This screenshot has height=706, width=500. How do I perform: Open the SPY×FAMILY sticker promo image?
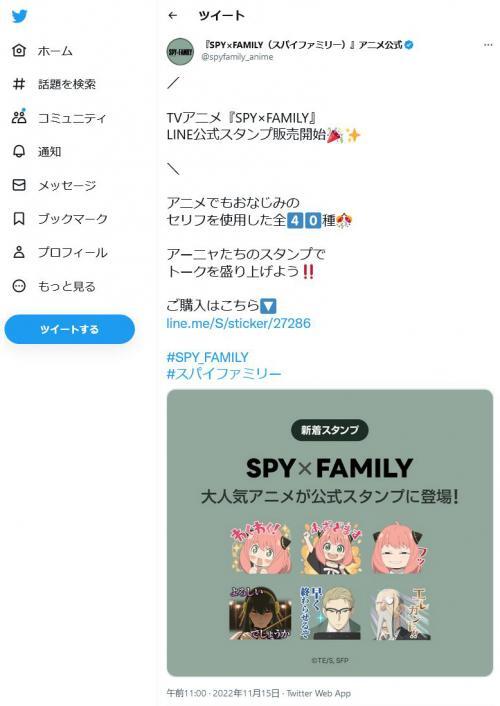tap(330, 533)
